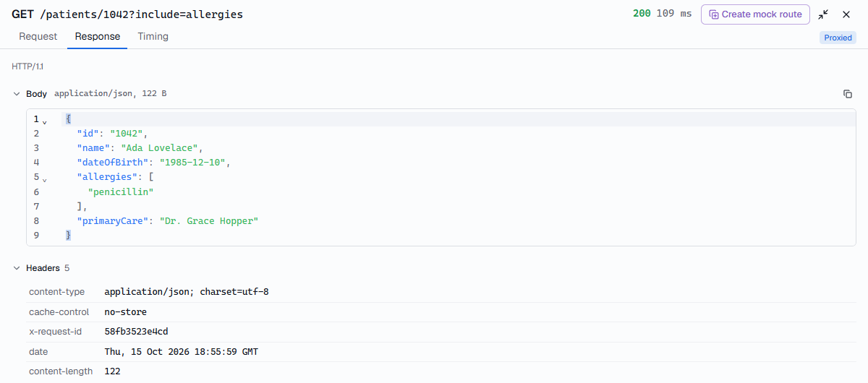Collapse the Headers section chevron
This screenshot has width=868, height=383.
17,268
